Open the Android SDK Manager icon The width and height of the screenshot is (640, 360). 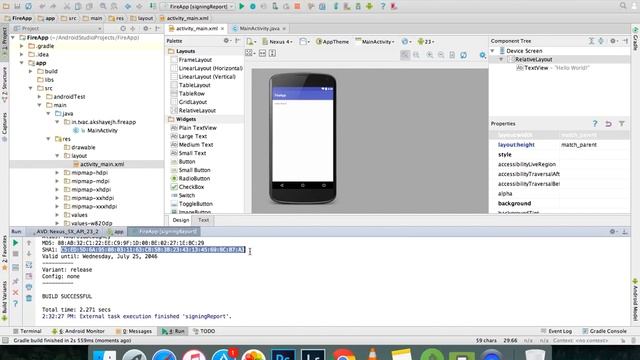pyautogui.click(x=358, y=7)
